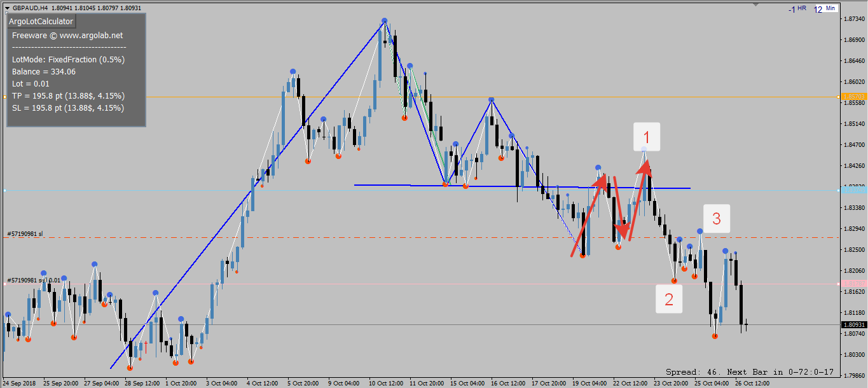Select the white handle on the light blue horizontal line

point(4,190)
